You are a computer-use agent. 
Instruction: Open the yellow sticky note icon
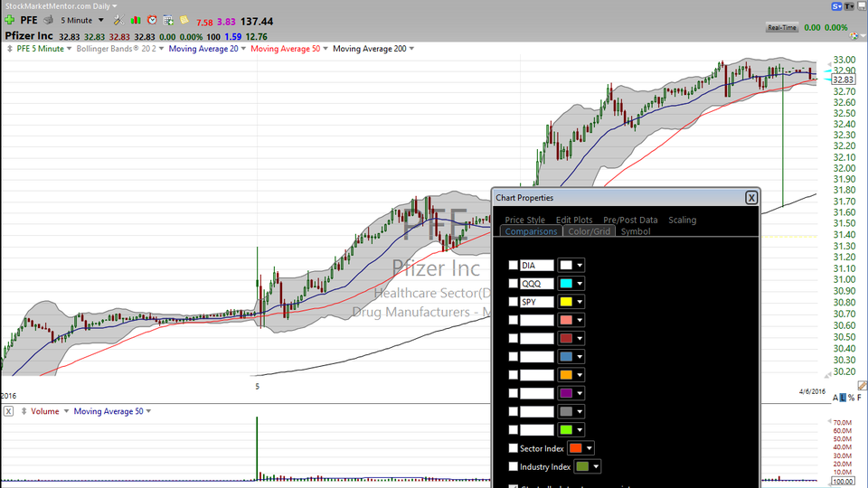184,21
